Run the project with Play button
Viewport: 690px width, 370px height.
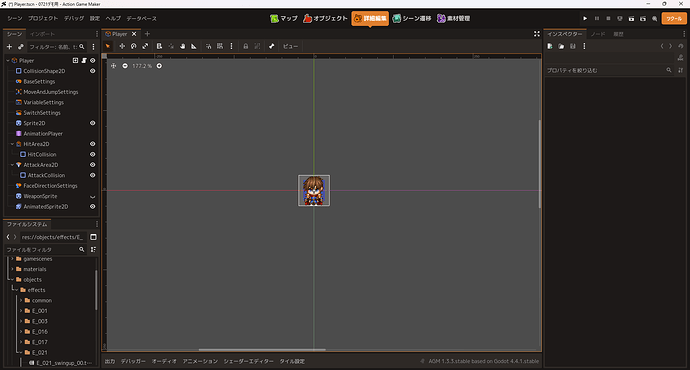585,18
